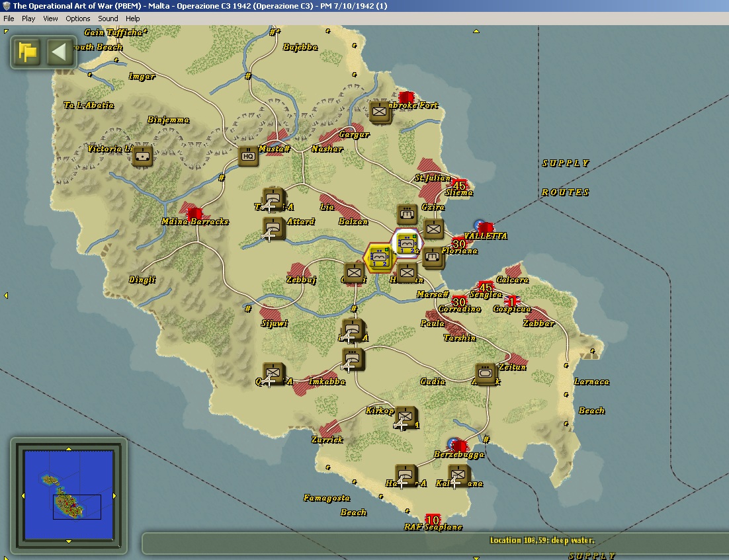The width and height of the screenshot is (729, 560).
Task: Click the Imgar town label
Action: pyautogui.click(x=142, y=76)
